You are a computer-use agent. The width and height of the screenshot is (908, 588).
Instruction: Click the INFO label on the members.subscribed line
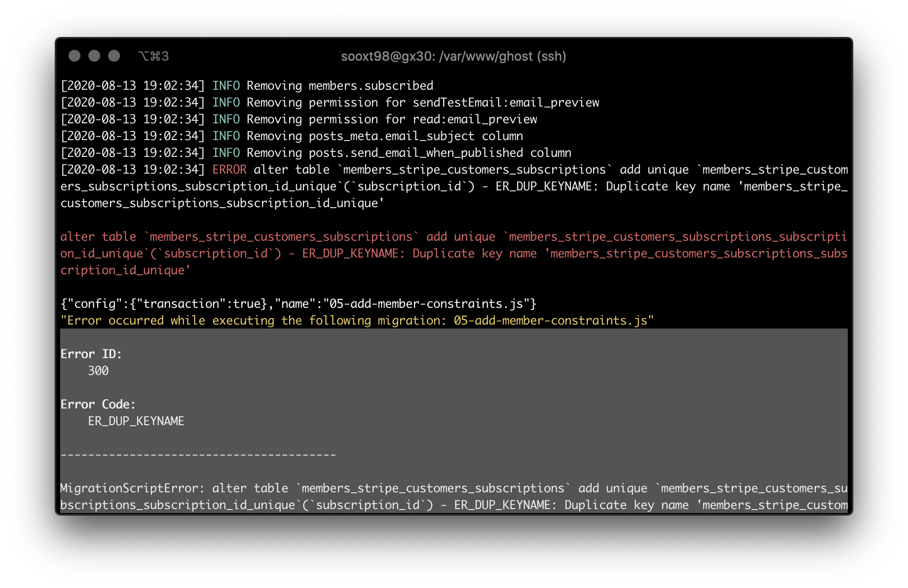coord(226,86)
